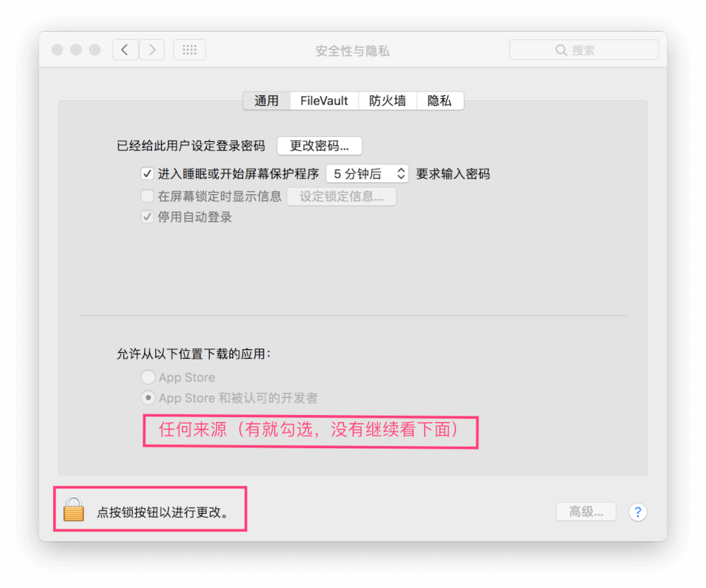706x588 pixels.
Task: Open all preferences via the grid icon
Action: (x=189, y=49)
